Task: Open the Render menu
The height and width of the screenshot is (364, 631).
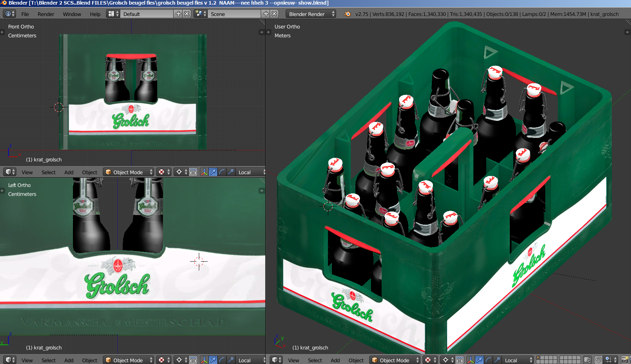Action: pos(46,14)
